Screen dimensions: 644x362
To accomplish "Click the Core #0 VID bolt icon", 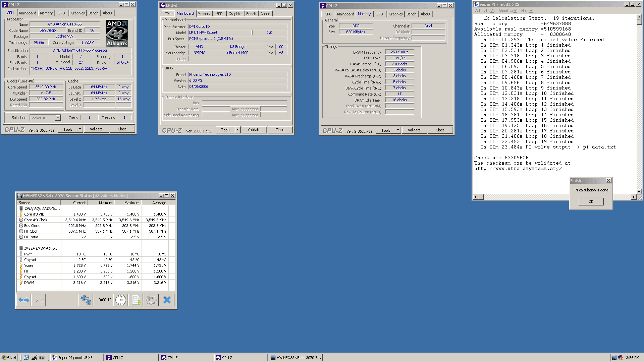I will [21, 214].
